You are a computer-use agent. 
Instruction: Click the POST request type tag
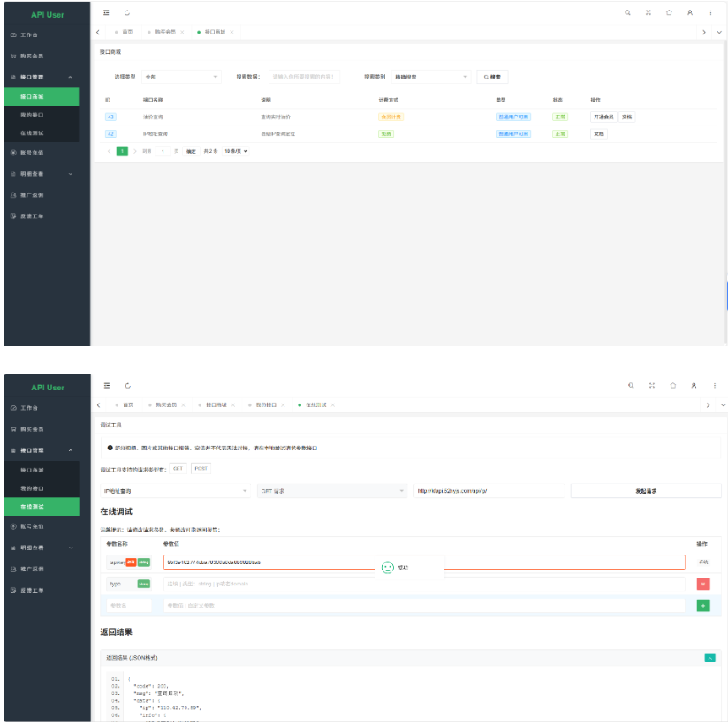[201, 469]
